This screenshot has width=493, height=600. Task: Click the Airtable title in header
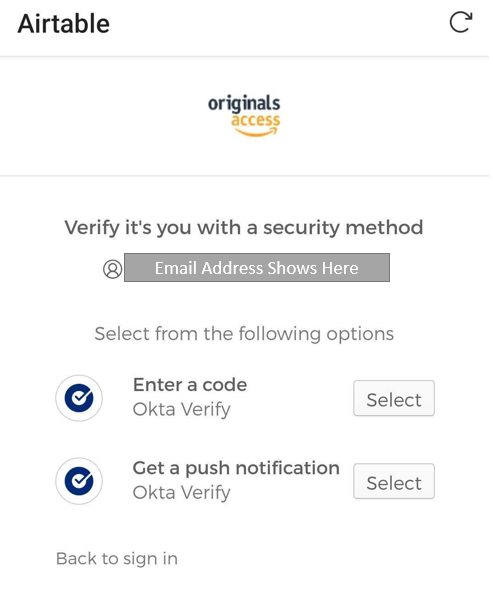64,24
